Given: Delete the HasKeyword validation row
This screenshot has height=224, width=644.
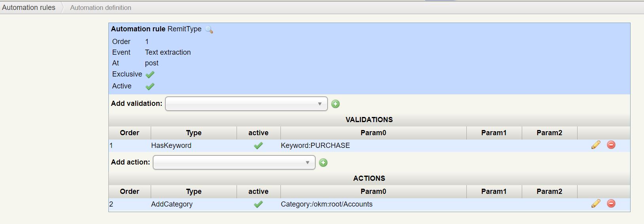Looking at the screenshot, I should (611, 145).
